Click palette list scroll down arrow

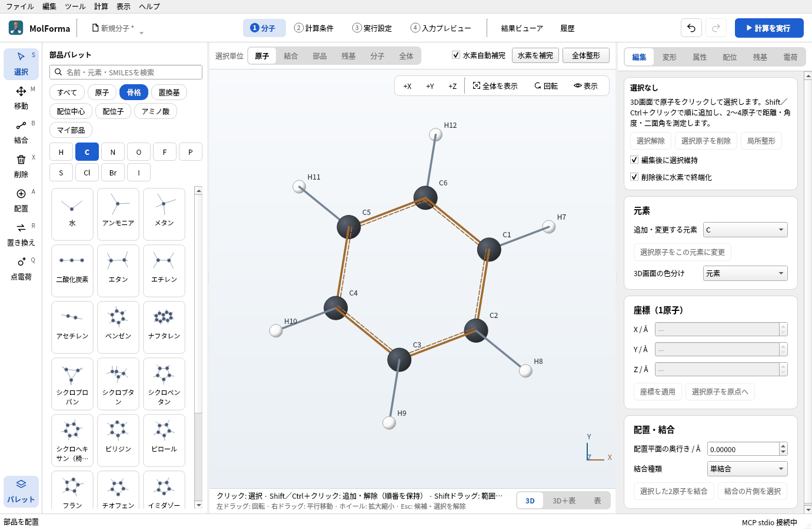coord(198,505)
